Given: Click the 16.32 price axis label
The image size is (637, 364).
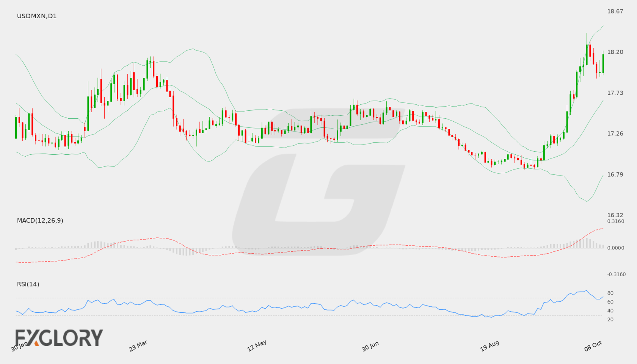Looking at the screenshot, I should (615, 215).
